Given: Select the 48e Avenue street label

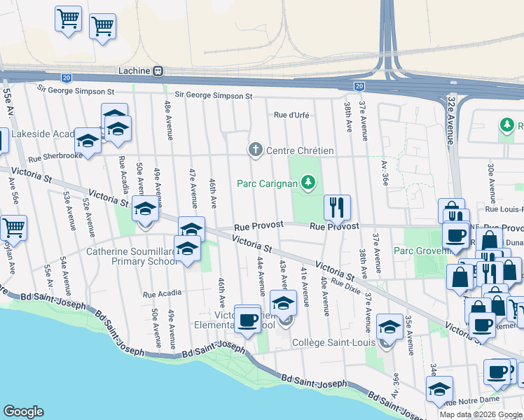Looking at the screenshot, I should coord(168,120).
